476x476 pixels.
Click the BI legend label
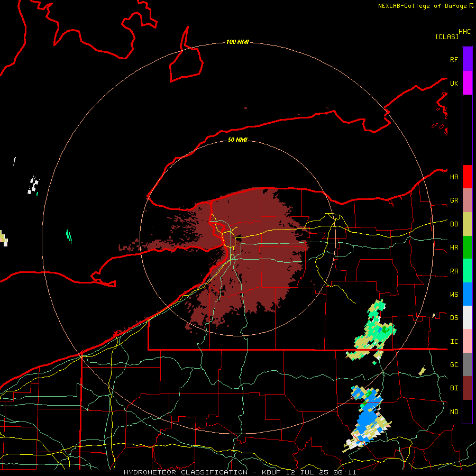pos(454,388)
